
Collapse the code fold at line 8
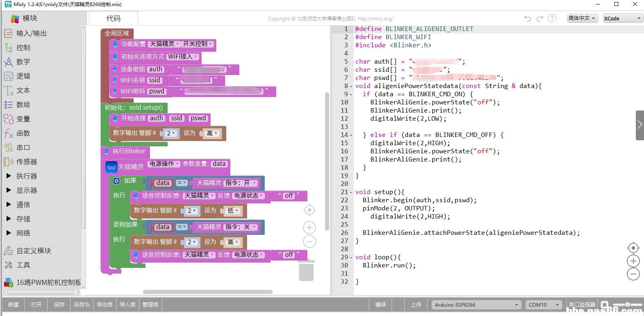(351, 86)
